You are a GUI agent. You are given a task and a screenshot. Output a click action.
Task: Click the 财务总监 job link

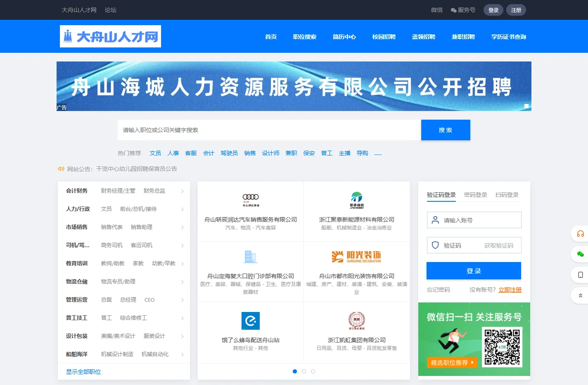(x=154, y=191)
